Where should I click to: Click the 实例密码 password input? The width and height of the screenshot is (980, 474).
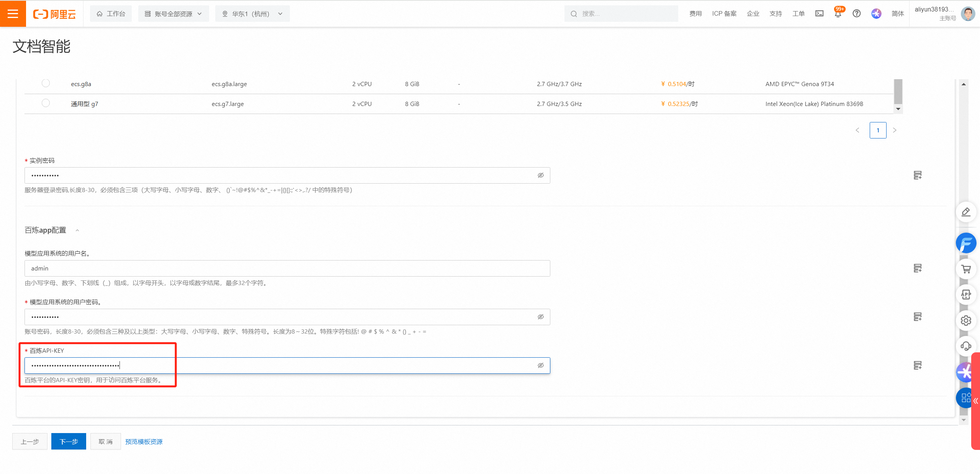pos(287,175)
